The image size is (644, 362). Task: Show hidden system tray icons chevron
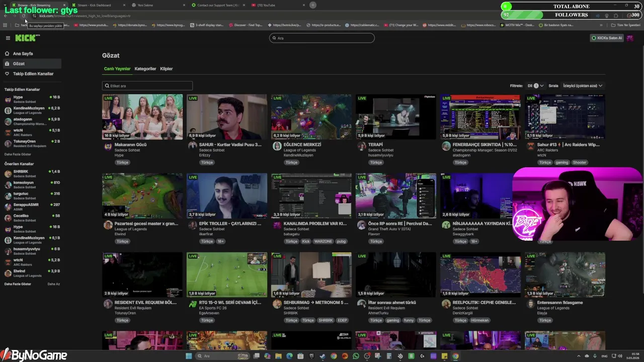[579, 356]
